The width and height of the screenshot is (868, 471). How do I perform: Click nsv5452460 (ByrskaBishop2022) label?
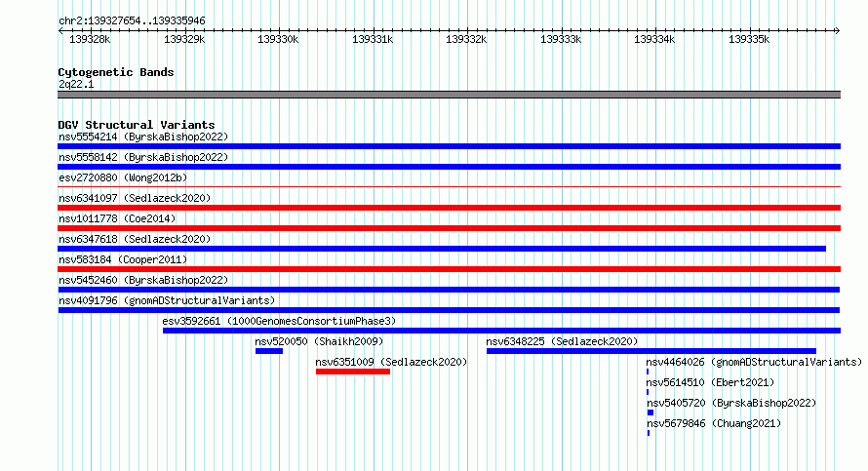143,280
